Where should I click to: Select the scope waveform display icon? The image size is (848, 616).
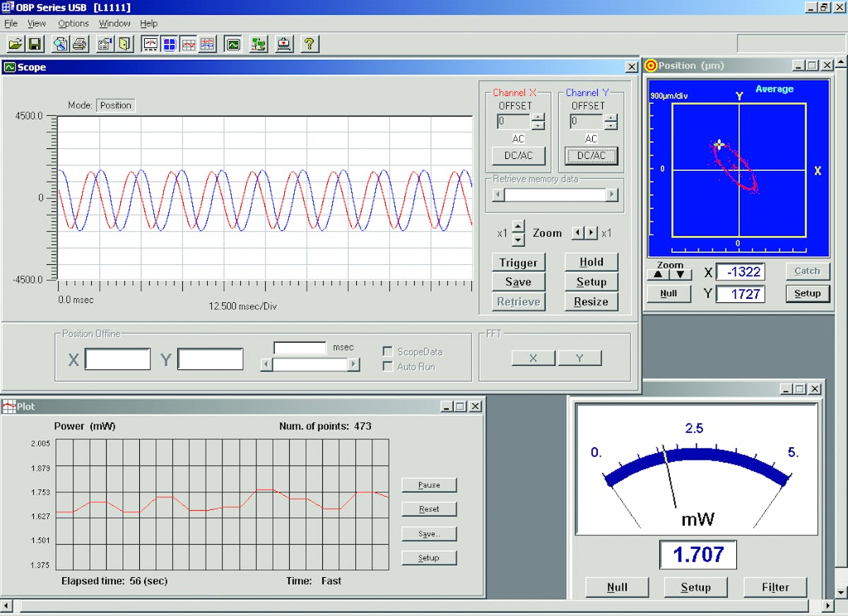(206, 44)
